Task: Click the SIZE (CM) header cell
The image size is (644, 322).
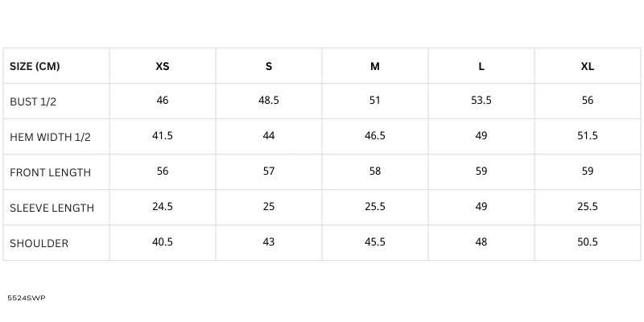Action: click(35, 66)
